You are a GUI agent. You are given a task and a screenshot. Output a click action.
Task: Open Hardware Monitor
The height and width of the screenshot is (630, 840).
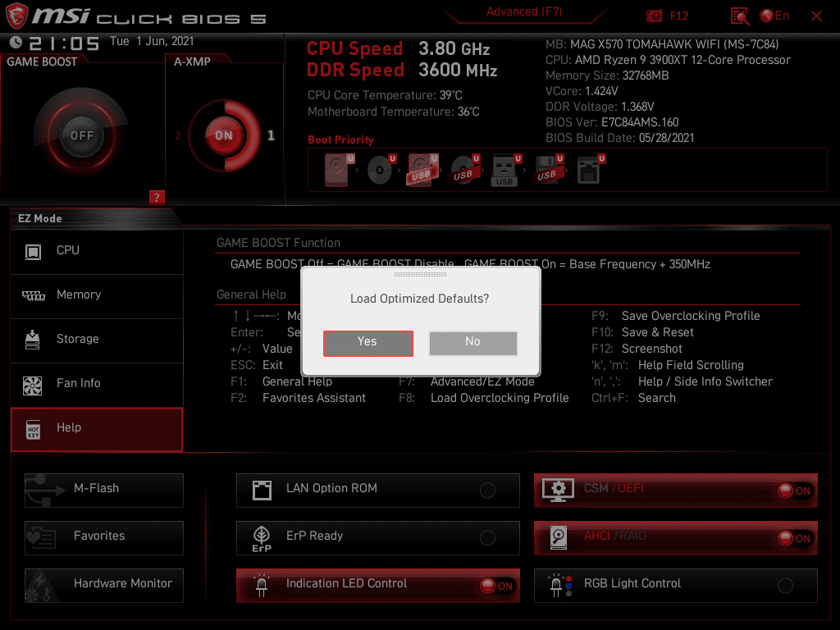point(104,586)
